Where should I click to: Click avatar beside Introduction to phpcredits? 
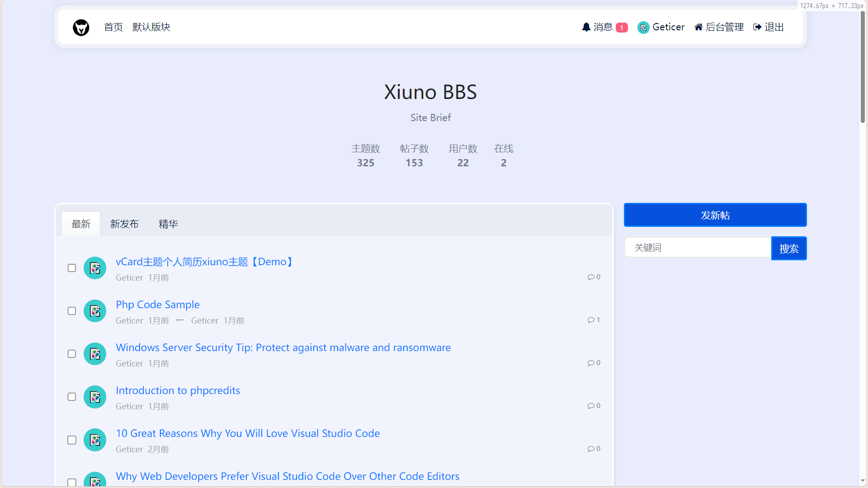[x=95, y=397]
